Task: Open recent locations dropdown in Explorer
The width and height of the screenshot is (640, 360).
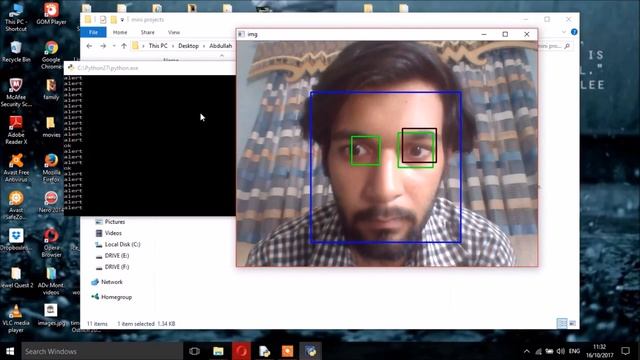Action: pyautogui.click(x=114, y=46)
